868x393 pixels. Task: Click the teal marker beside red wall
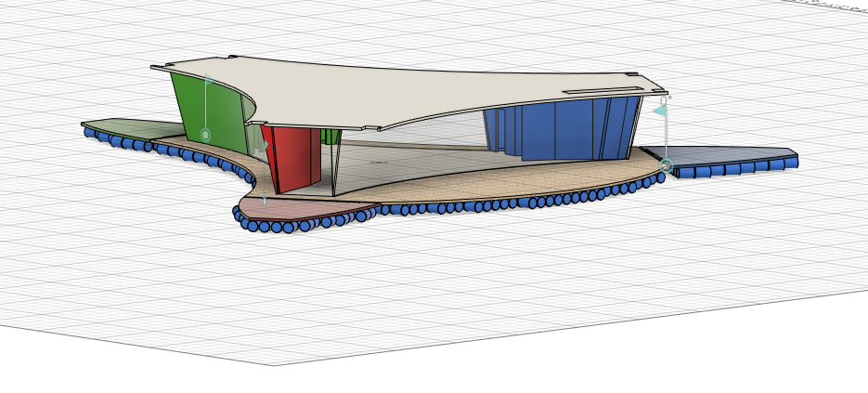point(265,146)
